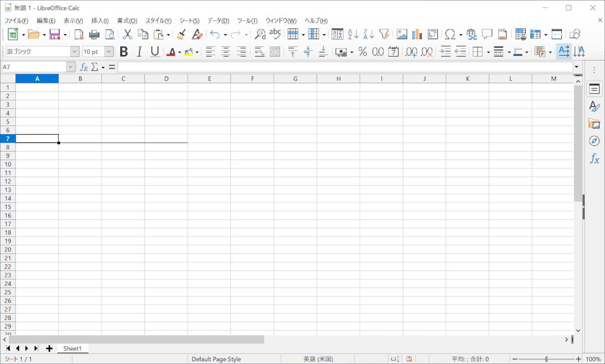This screenshot has height=364, width=605.
Task: Click the Print icon
Action: pyautogui.click(x=94, y=34)
